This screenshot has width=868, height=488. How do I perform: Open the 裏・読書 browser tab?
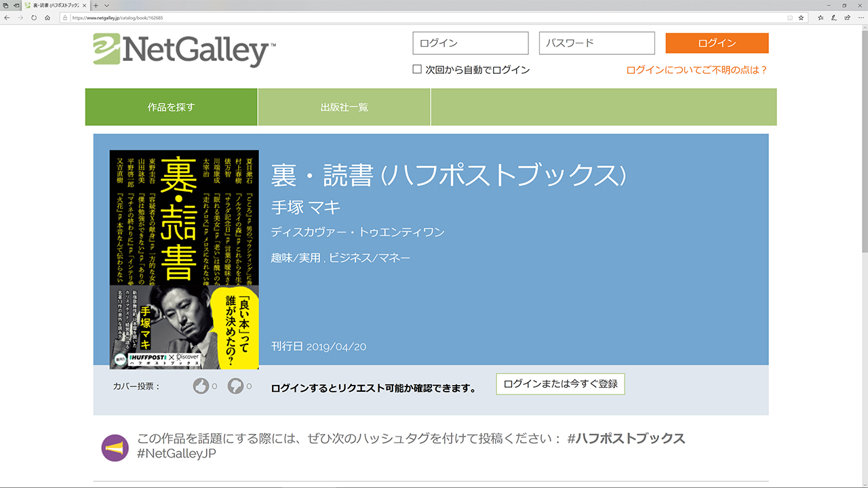(x=56, y=5)
